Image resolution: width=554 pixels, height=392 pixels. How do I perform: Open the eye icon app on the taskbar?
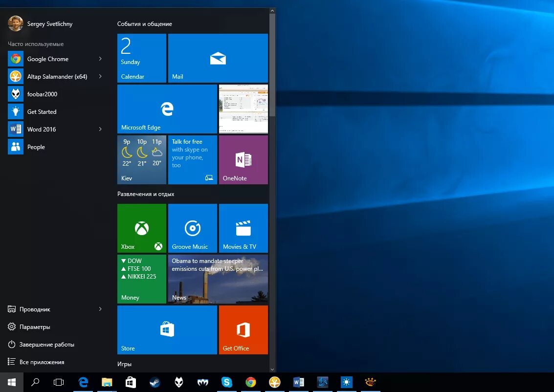coord(370,382)
